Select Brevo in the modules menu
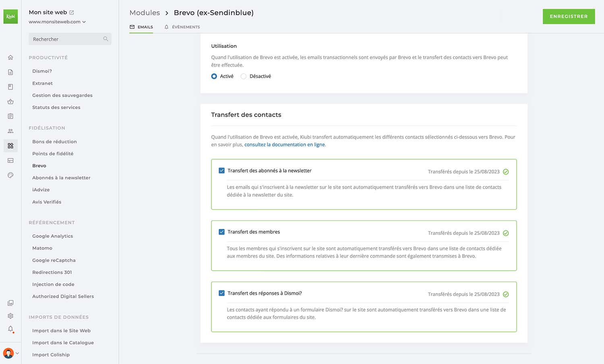Image resolution: width=604 pixels, height=364 pixels. [x=39, y=166]
